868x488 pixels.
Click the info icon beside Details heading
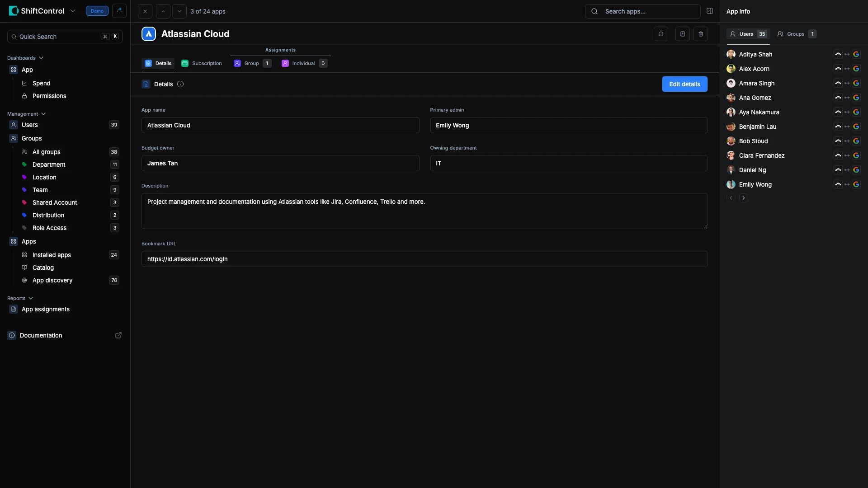[180, 84]
